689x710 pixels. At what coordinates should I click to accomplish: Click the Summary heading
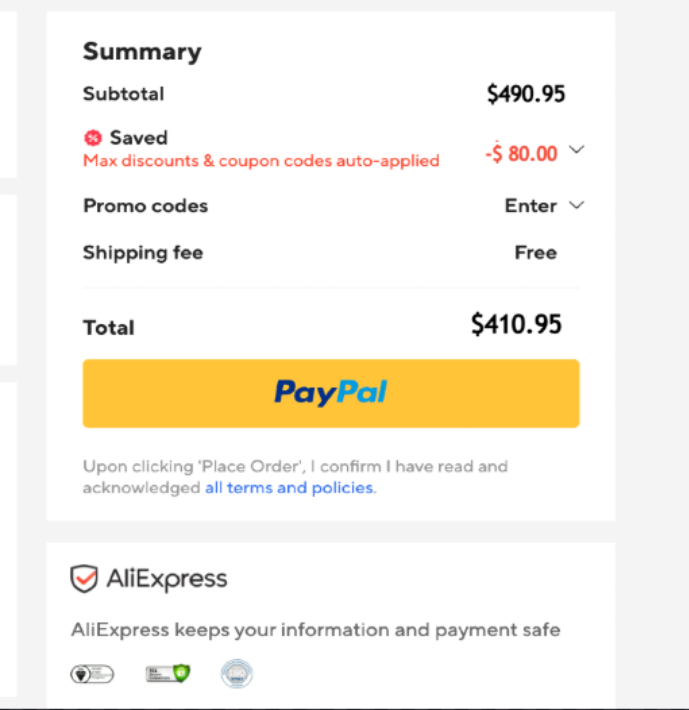(x=142, y=52)
